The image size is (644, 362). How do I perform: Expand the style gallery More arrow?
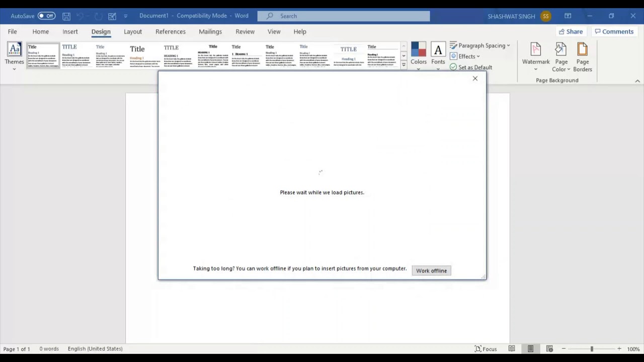404,65
